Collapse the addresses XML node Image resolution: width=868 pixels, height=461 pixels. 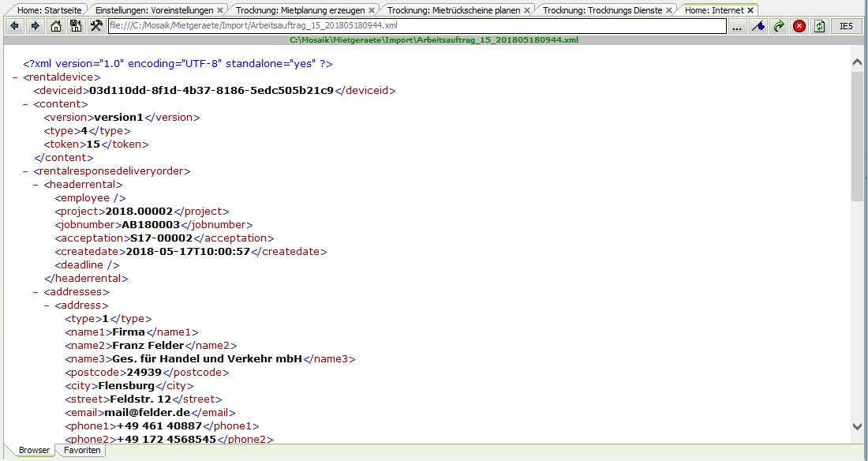(x=36, y=292)
